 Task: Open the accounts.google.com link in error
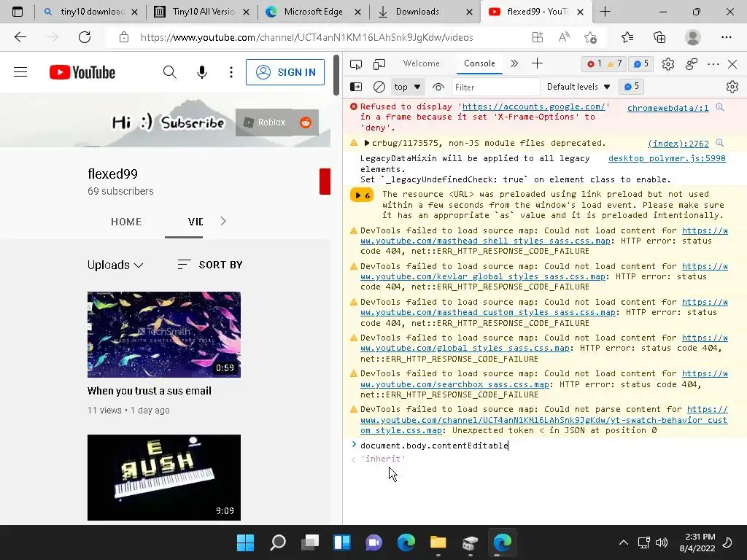coord(533,106)
